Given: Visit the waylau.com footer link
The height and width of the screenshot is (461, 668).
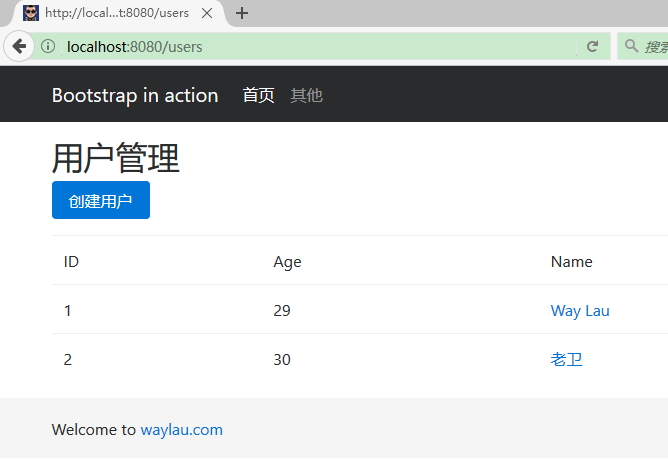Looking at the screenshot, I should [181, 430].
